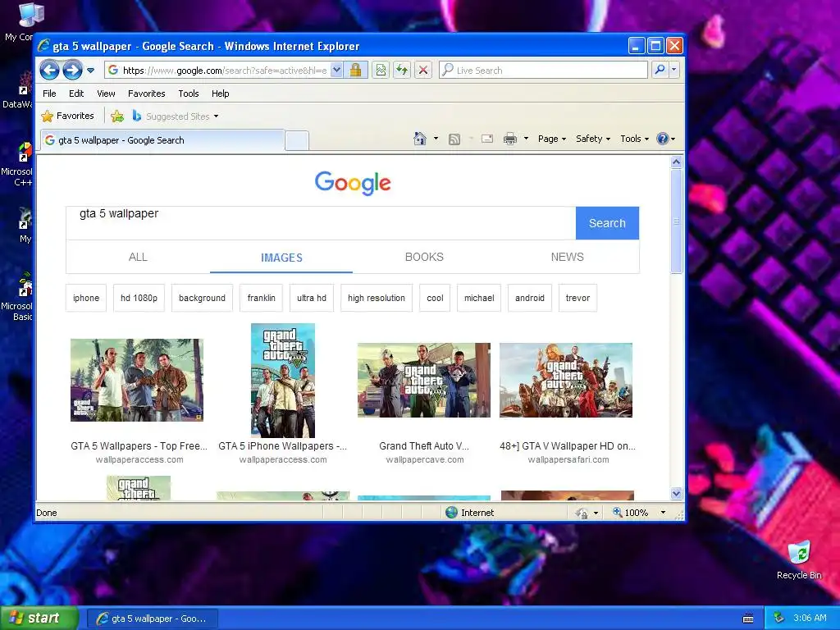The image size is (840, 630).
Task: Open search provider dropdown arrow
Action: (674, 71)
